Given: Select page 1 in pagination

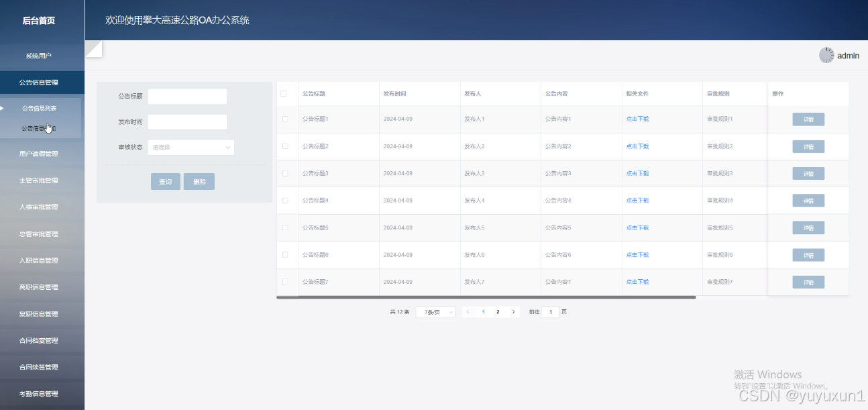Looking at the screenshot, I should pos(484,312).
